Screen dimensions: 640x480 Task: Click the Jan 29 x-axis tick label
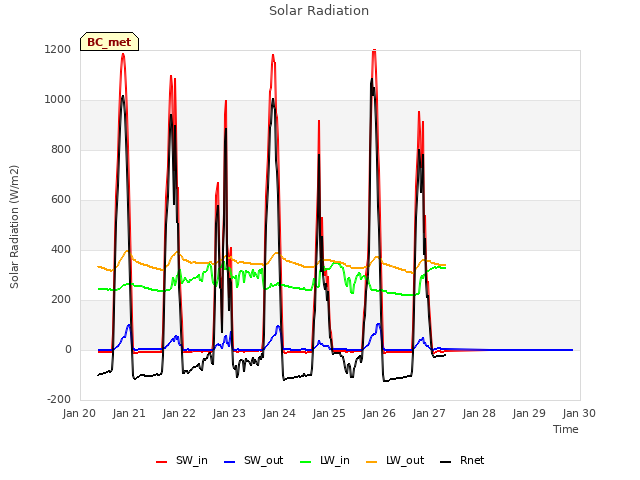(529, 413)
